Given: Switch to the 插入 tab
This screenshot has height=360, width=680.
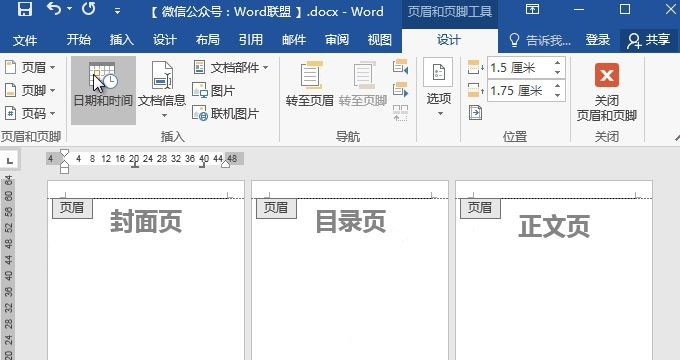Looking at the screenshot, I should click(122, 40).
